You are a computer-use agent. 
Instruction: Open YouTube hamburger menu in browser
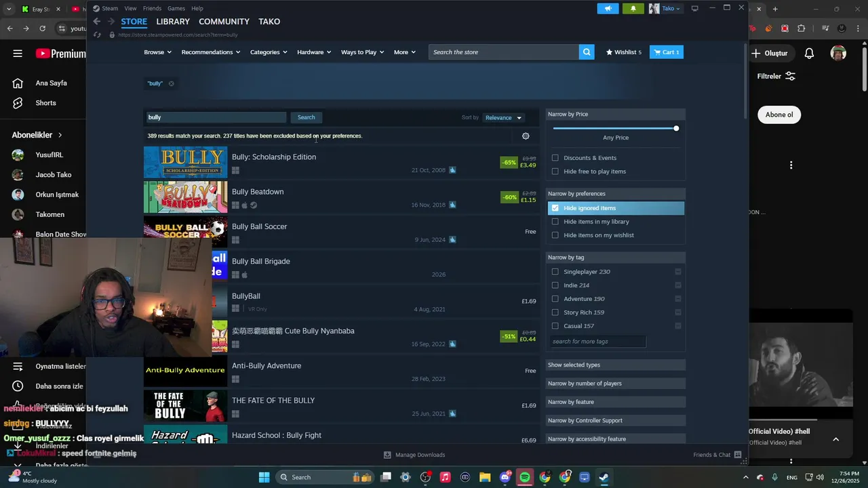pyautogui.click(x=18, y=54)
